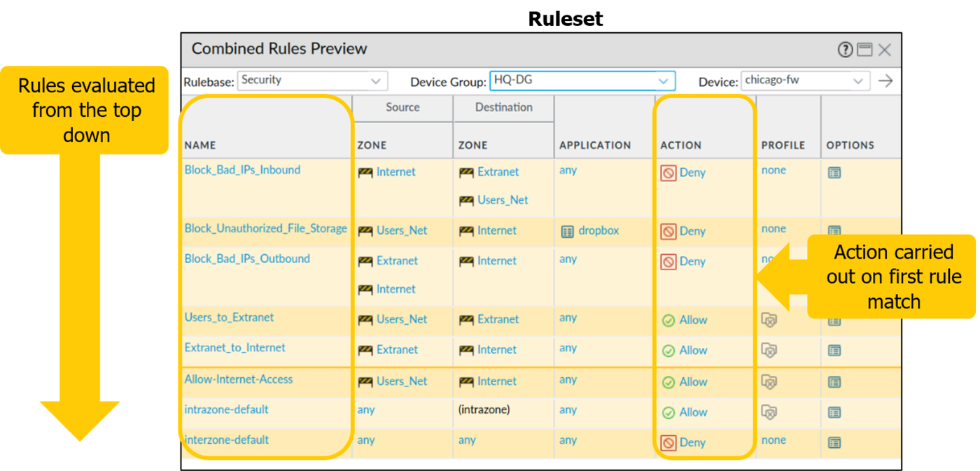Open the help icon in Combined Rules Preview
980x471 pixels.
(x=845, y=50)
